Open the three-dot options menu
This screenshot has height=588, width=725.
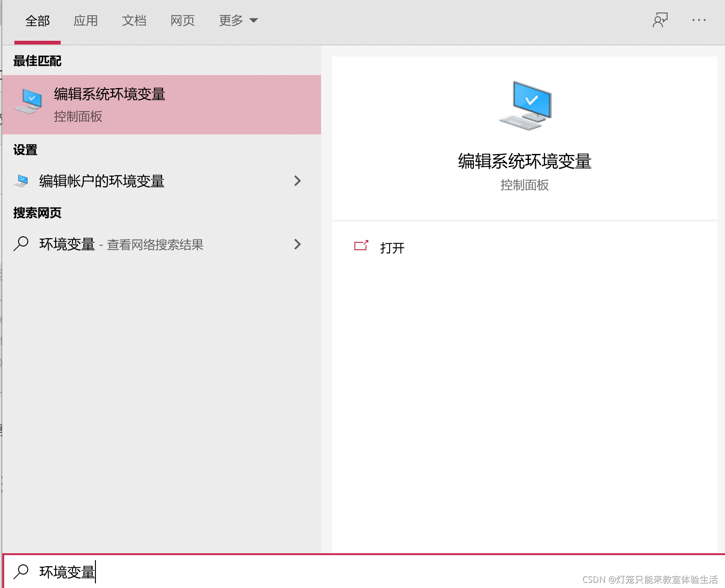click(x=699, y=20)
